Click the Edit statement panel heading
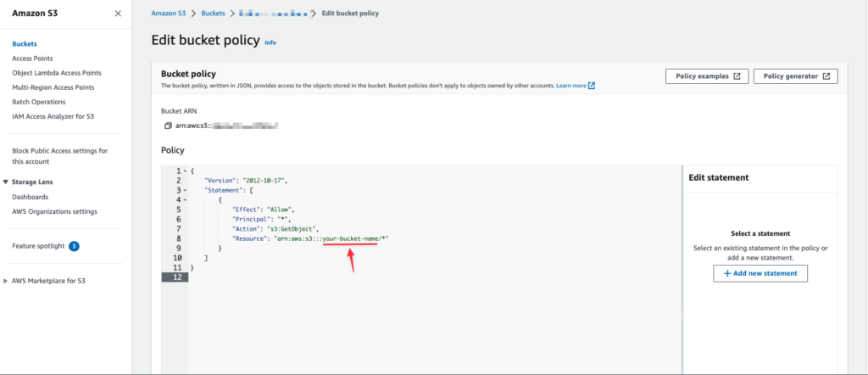 pos(719,178)
